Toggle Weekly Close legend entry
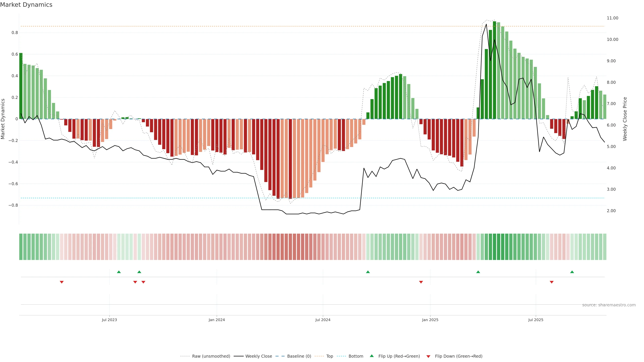Image resolution: width=644 pixels, height=362 pixels. [x=258, y=356]
